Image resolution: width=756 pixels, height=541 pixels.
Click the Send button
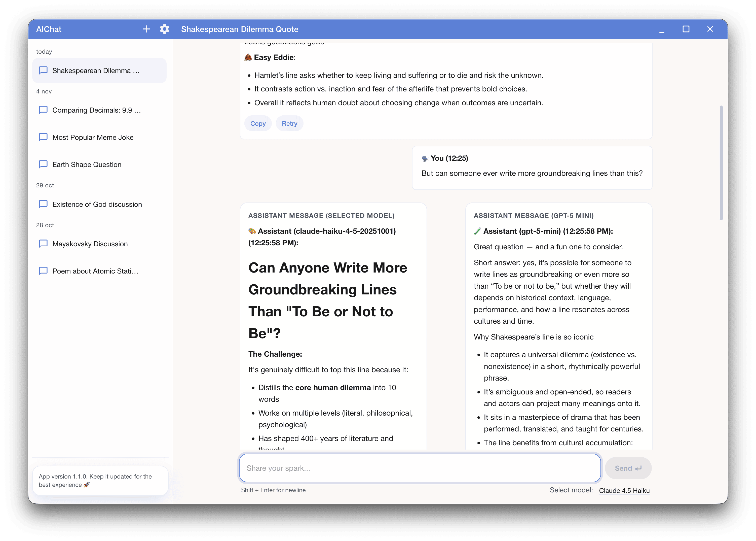tap(628, 468)
